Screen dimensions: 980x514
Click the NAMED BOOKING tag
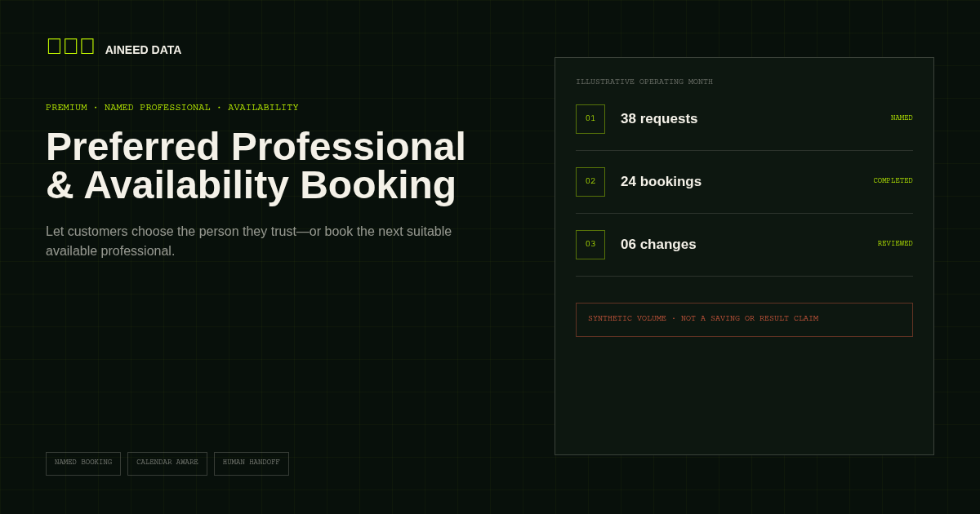click(83, 463)
